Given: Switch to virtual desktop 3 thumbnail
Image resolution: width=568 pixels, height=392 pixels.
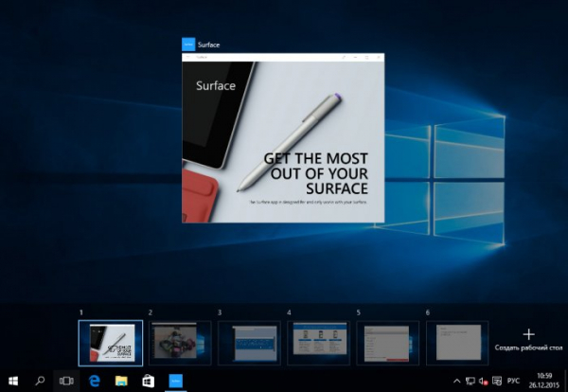Looking at the screenshot, I should [x=249, y=343].
